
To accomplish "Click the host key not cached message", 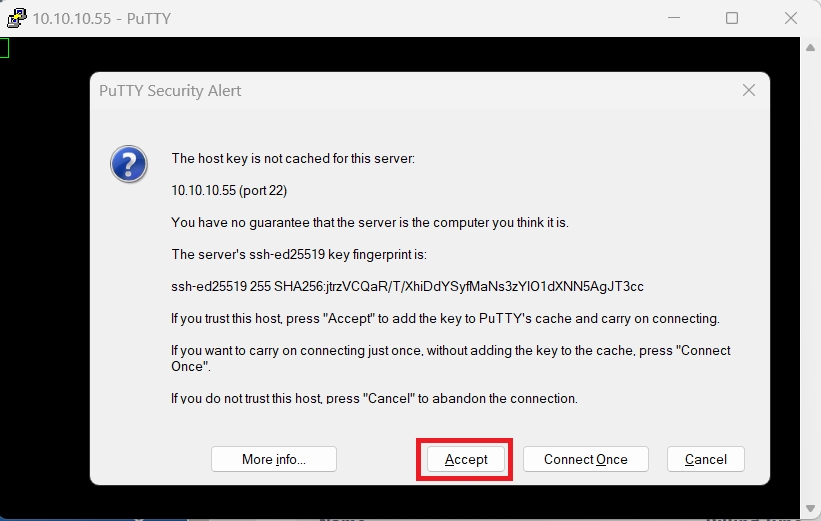I will coord(292,158).
